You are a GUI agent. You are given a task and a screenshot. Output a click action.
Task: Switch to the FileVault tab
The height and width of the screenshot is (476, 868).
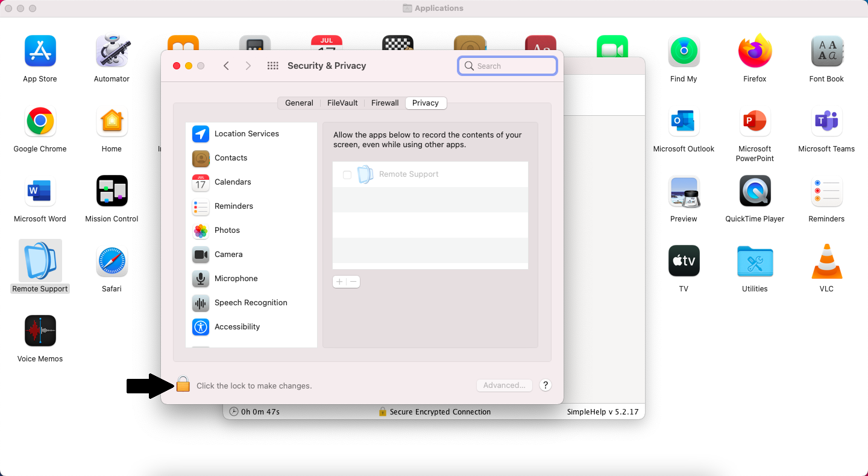point(342,103)
